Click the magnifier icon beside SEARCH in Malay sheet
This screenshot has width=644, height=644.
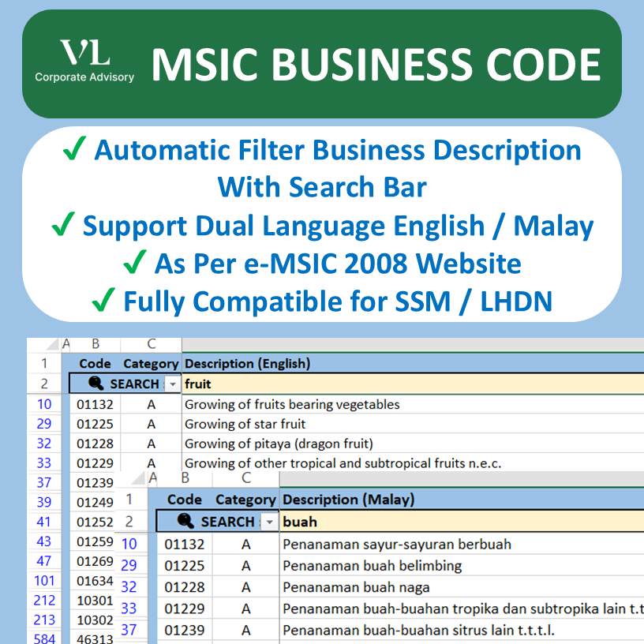point(185,521)
